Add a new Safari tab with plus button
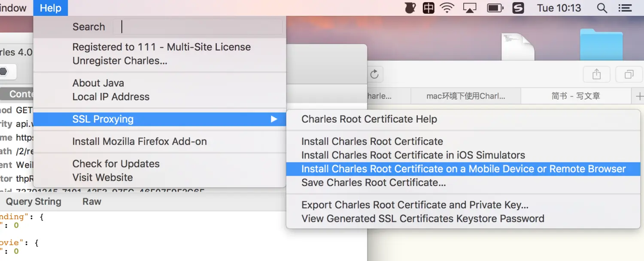The image size is (644, 261). point(639,96)
